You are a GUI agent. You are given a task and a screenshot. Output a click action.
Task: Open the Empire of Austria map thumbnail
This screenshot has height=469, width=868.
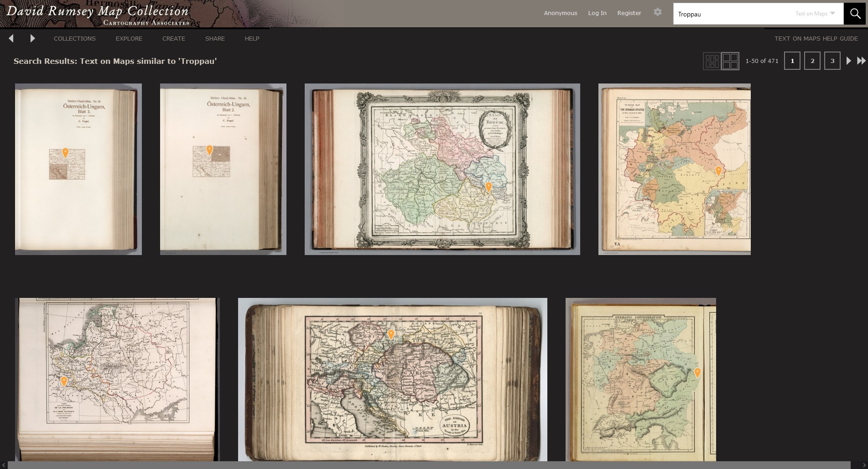pos(393,380)
